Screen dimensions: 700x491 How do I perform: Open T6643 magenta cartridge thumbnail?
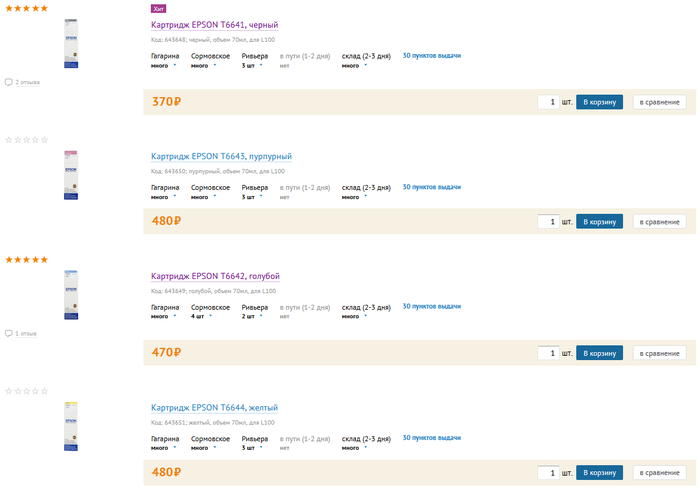tap(71, 175)
